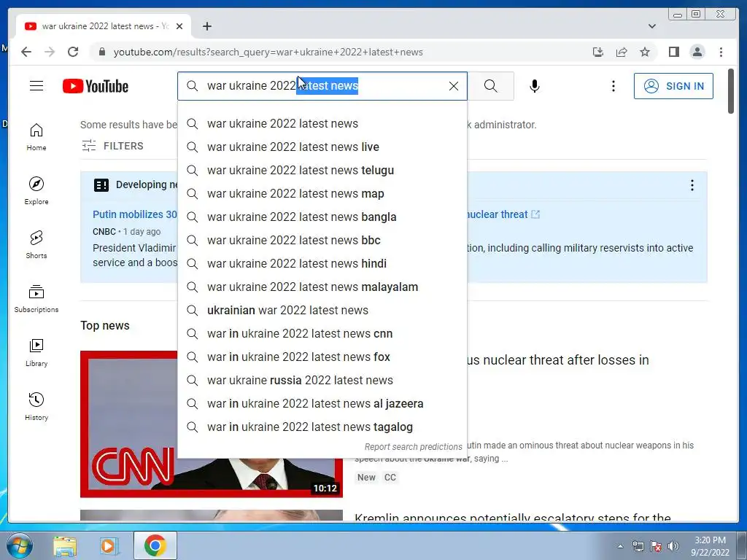Select the 'war ukraine 2022 latest news' browser tab
This screenshot has height=560, width=747.
[x=104, y=26]
